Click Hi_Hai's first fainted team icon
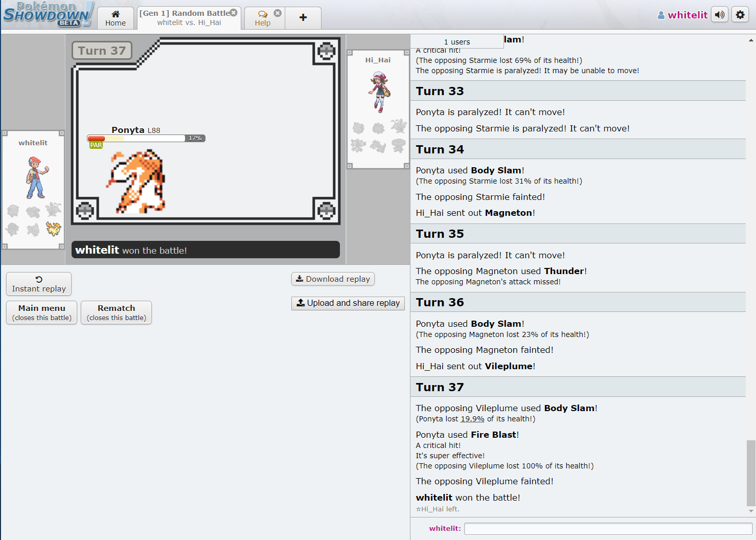Image resolution: width=756 pixels, height=540 pixels. point(358,128)
